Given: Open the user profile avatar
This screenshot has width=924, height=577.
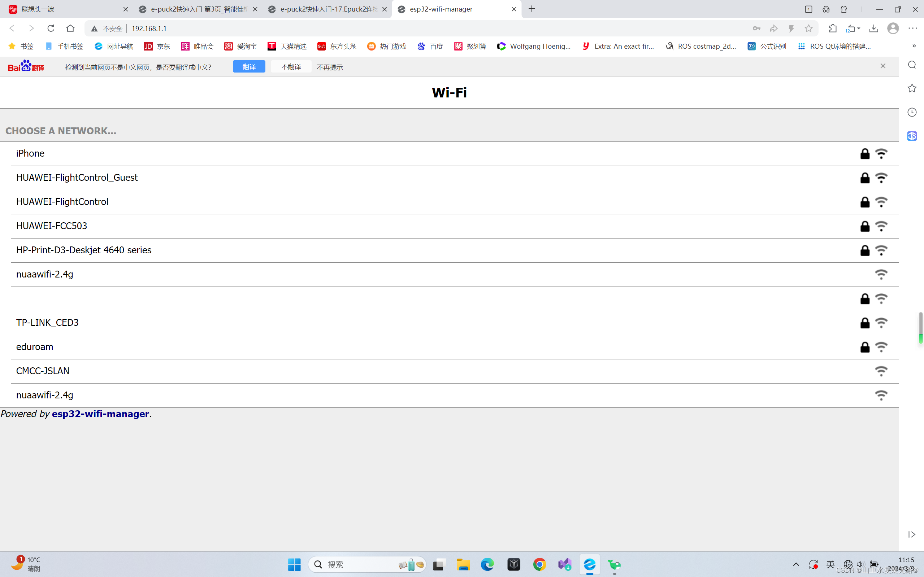Looking at the screenshot, I should coord(893,28).
